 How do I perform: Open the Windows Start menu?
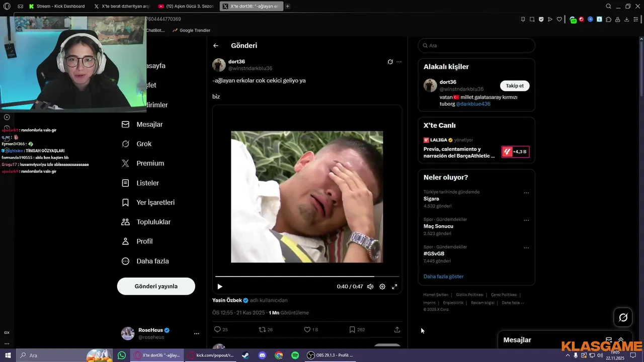pyautogui.click(x=8, y=355)
